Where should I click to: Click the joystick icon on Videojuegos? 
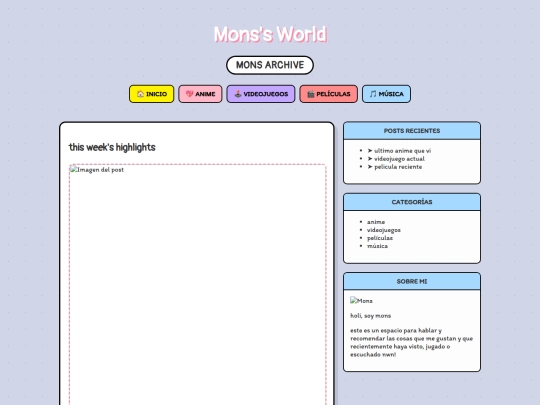tap(238, 94)
